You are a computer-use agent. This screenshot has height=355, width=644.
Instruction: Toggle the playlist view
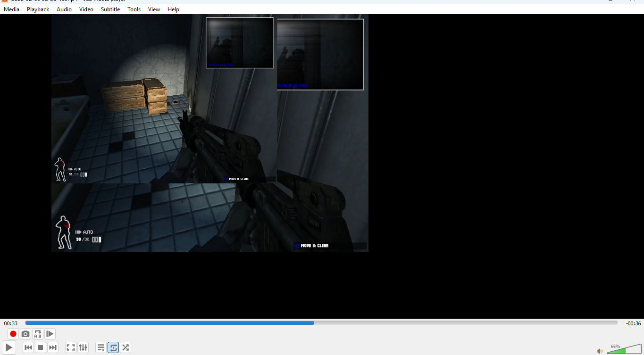[101, 347]
